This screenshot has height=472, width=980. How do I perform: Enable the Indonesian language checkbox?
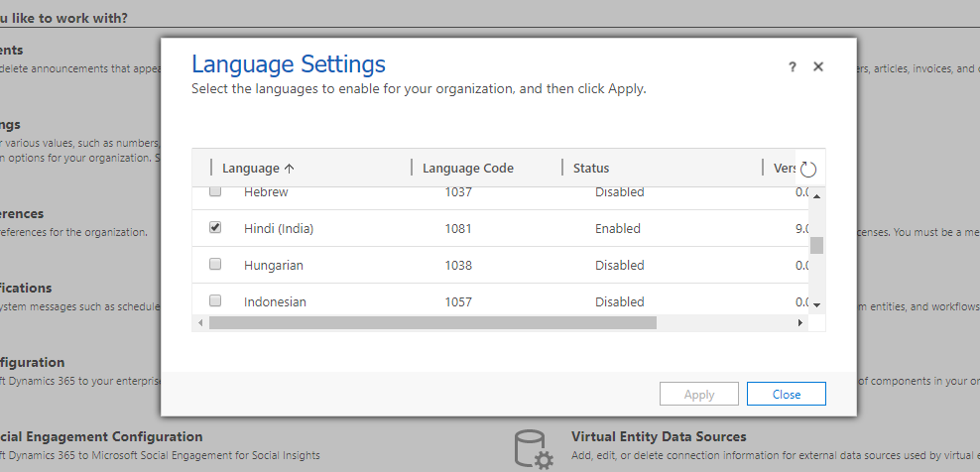215,300
